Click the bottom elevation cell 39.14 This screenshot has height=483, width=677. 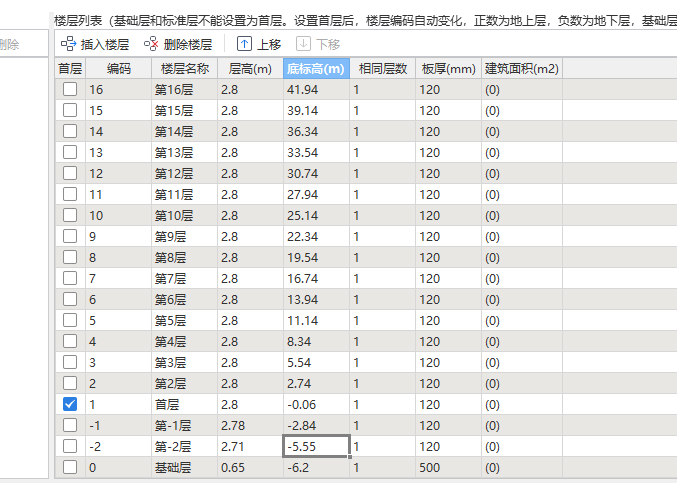[316, 110]
